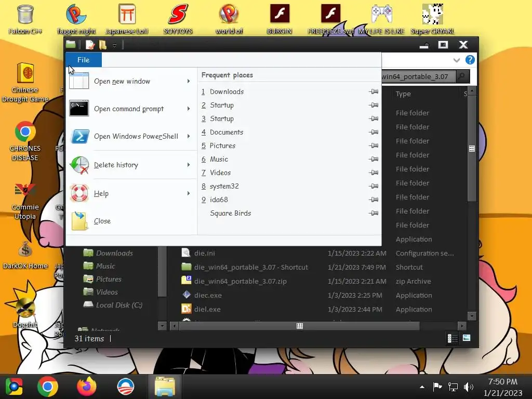The image size is (532, 399).
Task: Click navigation pane scroll down arrow
Action: (x=162, y=326)
